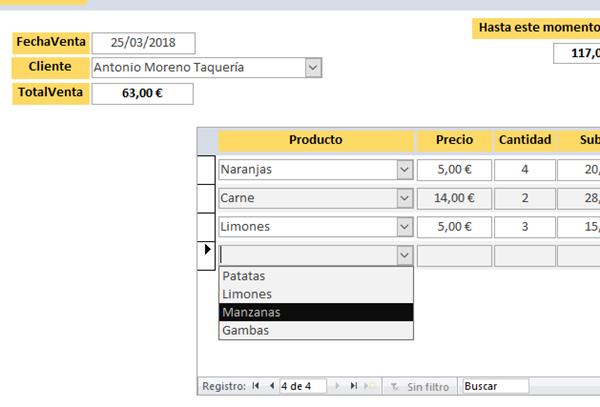
Task: Go to next record in navigator
Action: click(x=336, y=386)
